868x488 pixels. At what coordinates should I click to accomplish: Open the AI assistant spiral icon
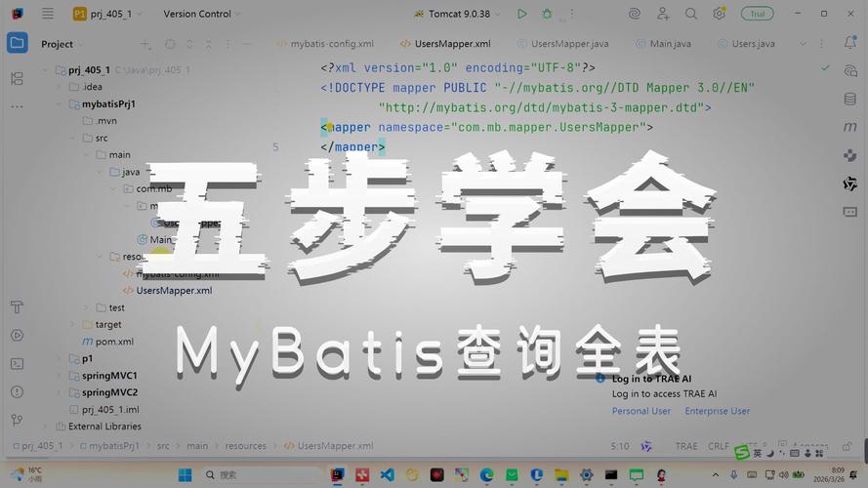tap(635, 14)
